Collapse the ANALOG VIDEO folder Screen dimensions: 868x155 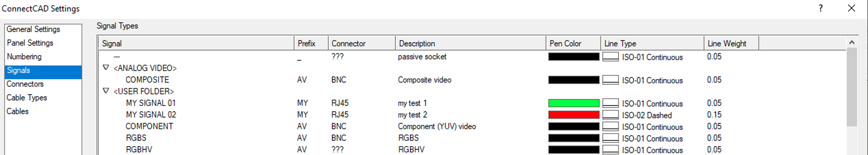pos(106,68)
